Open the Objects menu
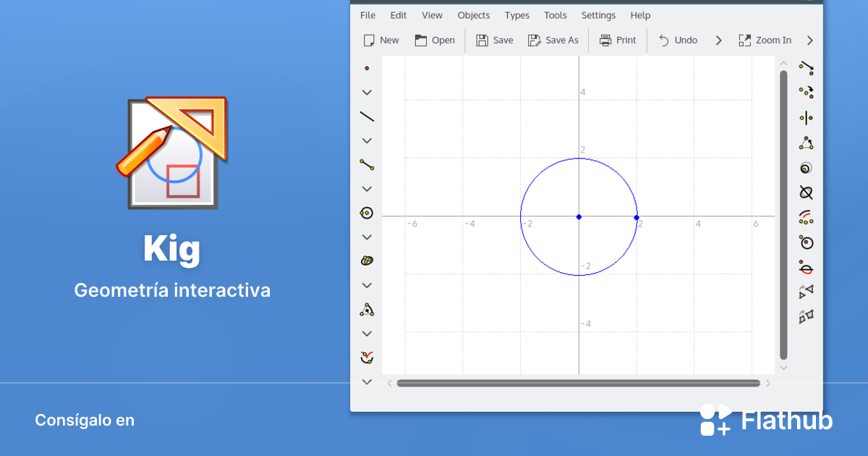 (x=473, y=15)
